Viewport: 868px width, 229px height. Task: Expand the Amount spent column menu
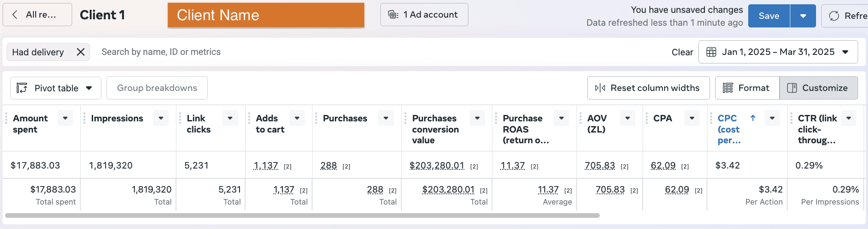pos(65,118)
